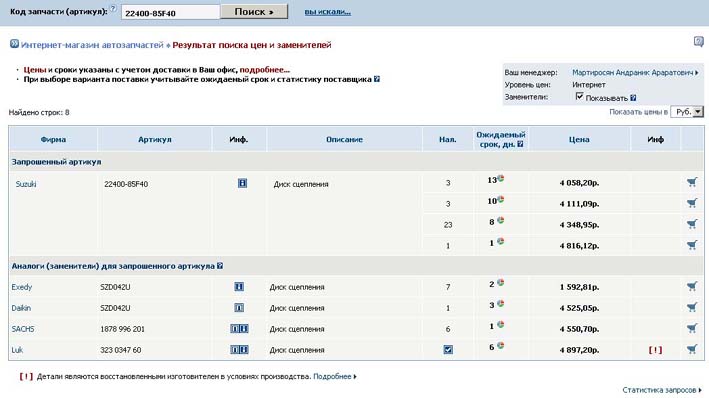Expand manager Мартиросян Андраник Араратович link
709x398 pixels.
[x=635, y=72]
